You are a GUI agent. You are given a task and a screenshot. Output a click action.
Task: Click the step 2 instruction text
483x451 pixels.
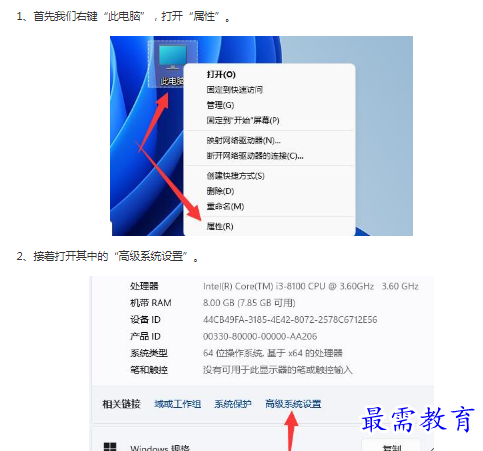[108, 256]
